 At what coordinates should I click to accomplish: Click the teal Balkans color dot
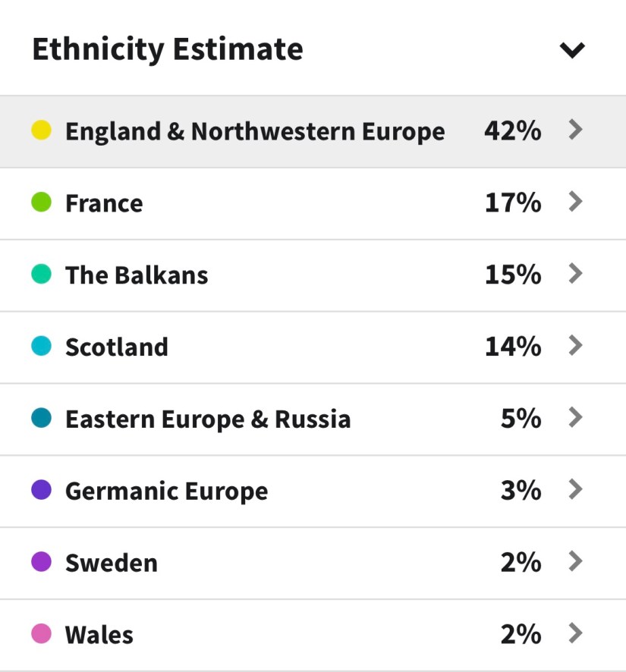pyautogui.click(x=42, y=275)
